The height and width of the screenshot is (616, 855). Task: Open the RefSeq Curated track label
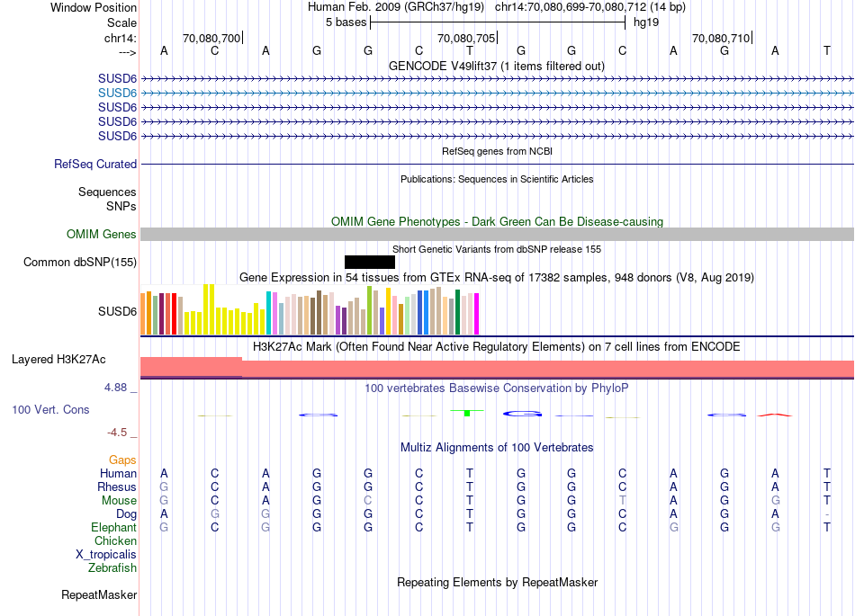point(95,164)
